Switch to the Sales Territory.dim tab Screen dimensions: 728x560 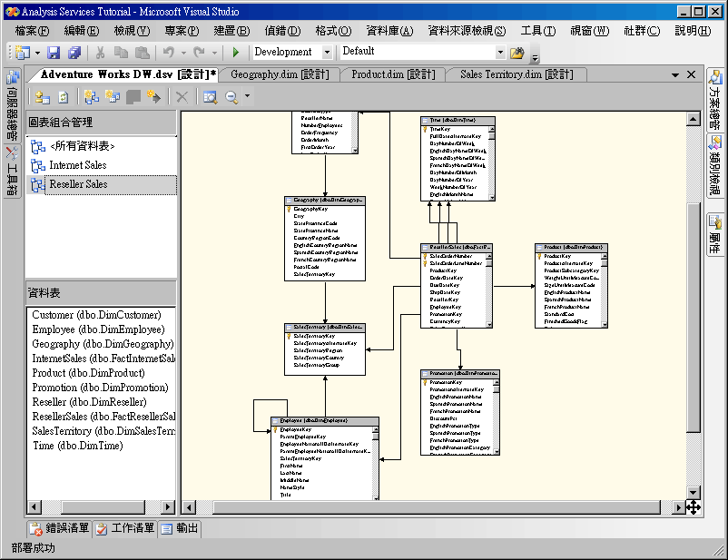point(516,74)
